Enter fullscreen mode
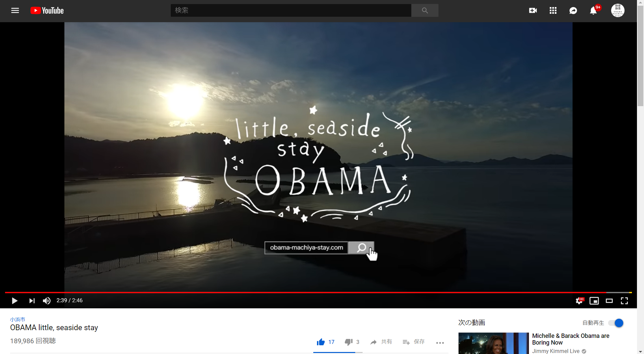The width and height of the screenshot is (644, 354). point(624,301)
